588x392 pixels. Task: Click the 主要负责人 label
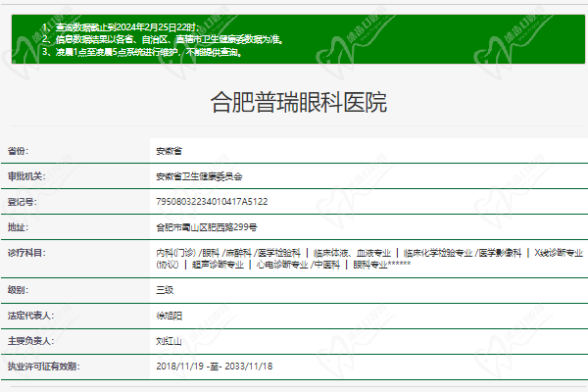pos(30,341)
